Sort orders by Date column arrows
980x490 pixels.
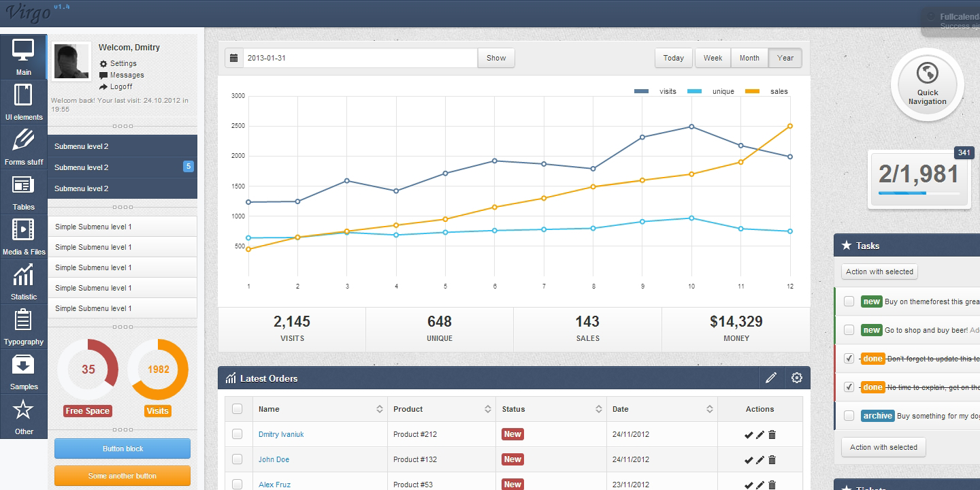pyautogui.click(x=709, y=409)
